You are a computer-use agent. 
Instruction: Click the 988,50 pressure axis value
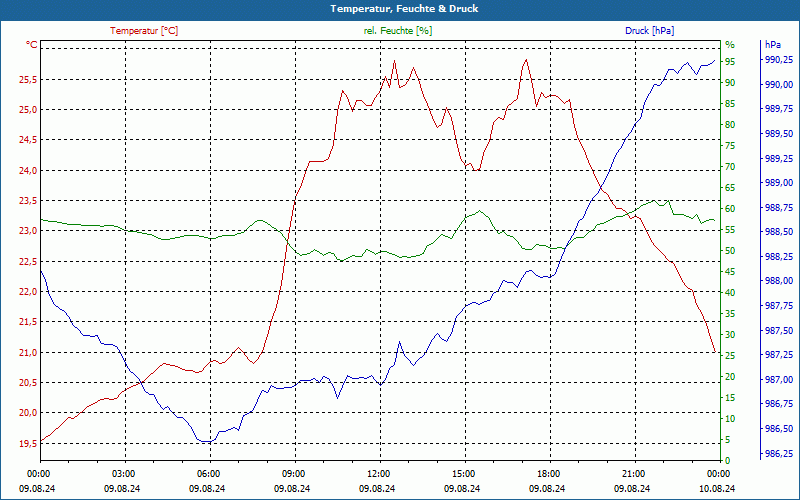point(779,232)
